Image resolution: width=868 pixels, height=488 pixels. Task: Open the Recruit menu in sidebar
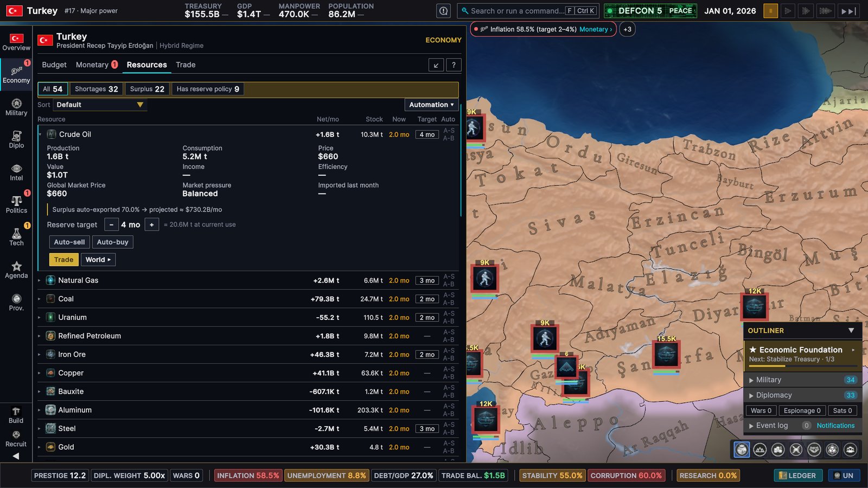[x=16, y=439]
